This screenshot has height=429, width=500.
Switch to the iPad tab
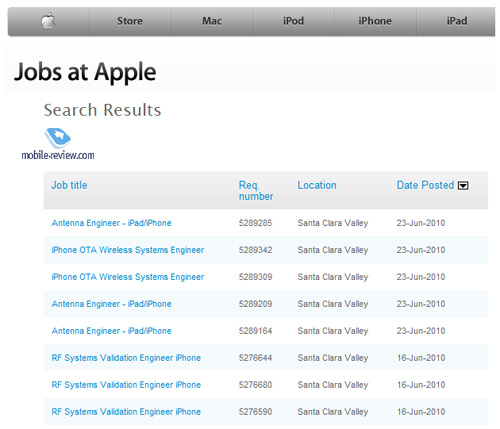tap(457, 21)
